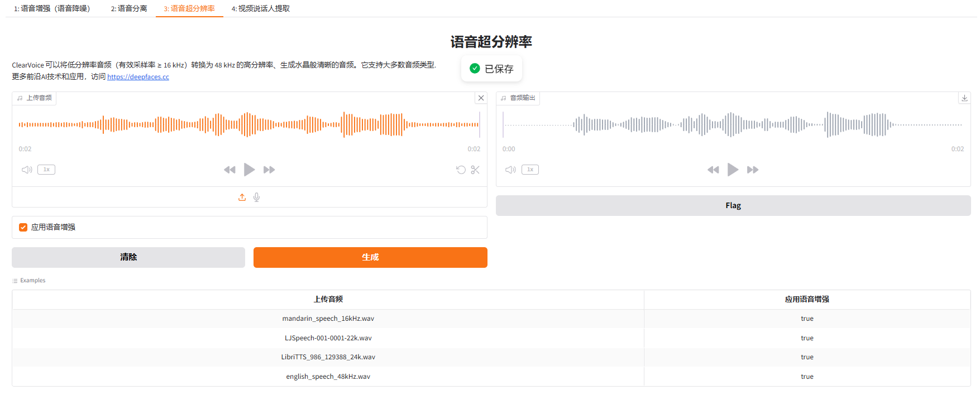980x395 pixels.
Task: Mute the input audio volume icon
Action: point(26,170)
